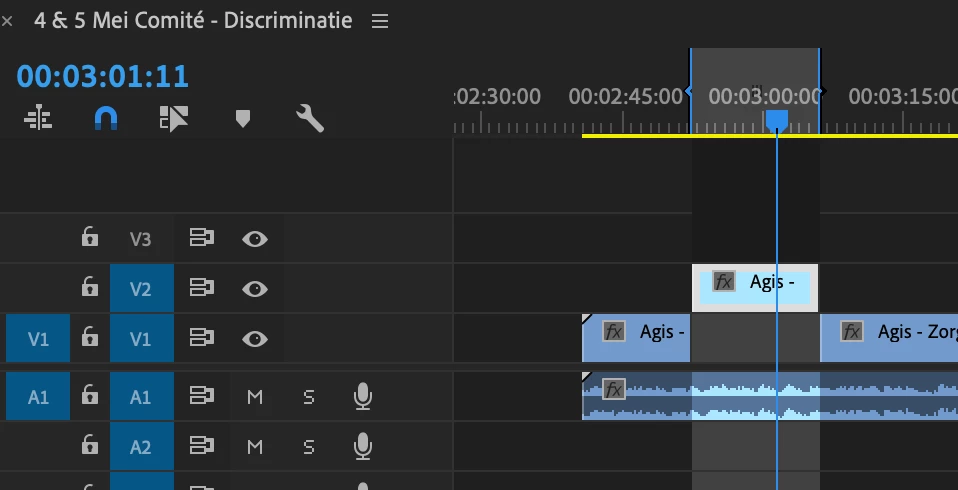Toggle the Snap in Timeline magnet

[x=106, y=118]
